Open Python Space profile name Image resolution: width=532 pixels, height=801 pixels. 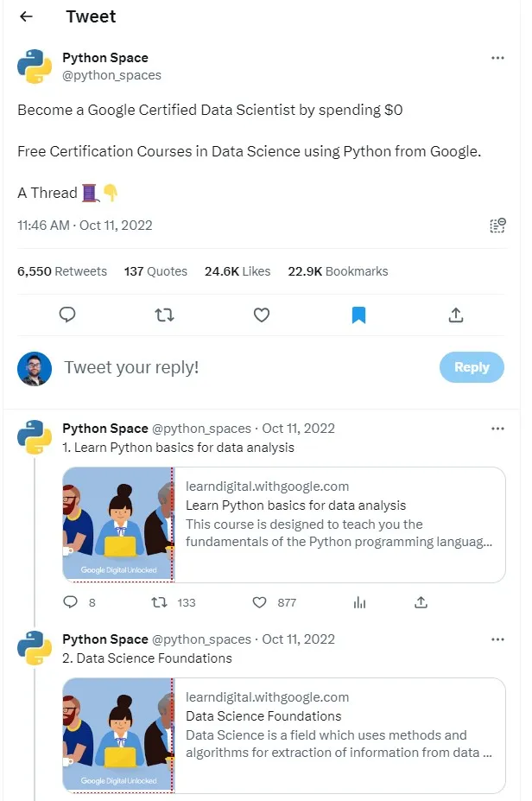pyautogui.click(x=104, y=58)
